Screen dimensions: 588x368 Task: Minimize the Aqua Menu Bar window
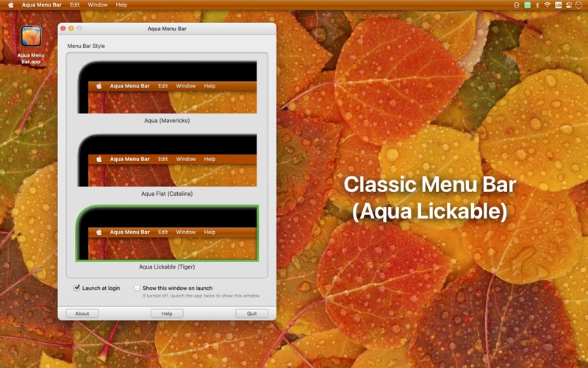coord(71,29)
